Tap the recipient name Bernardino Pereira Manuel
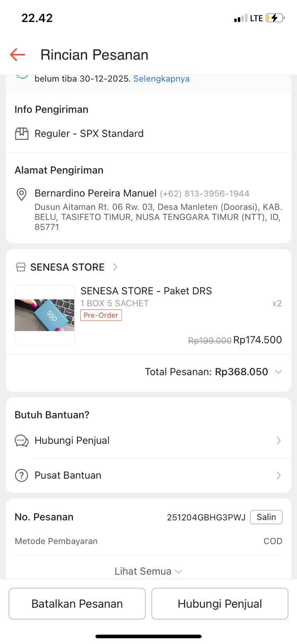297x644 pixels. tap(96, 194)
